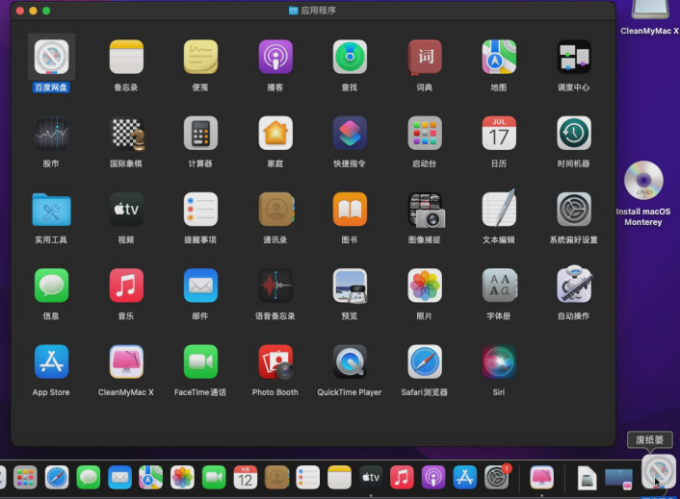Launch 时间机器 Time Machine

[x=574, y=133]
